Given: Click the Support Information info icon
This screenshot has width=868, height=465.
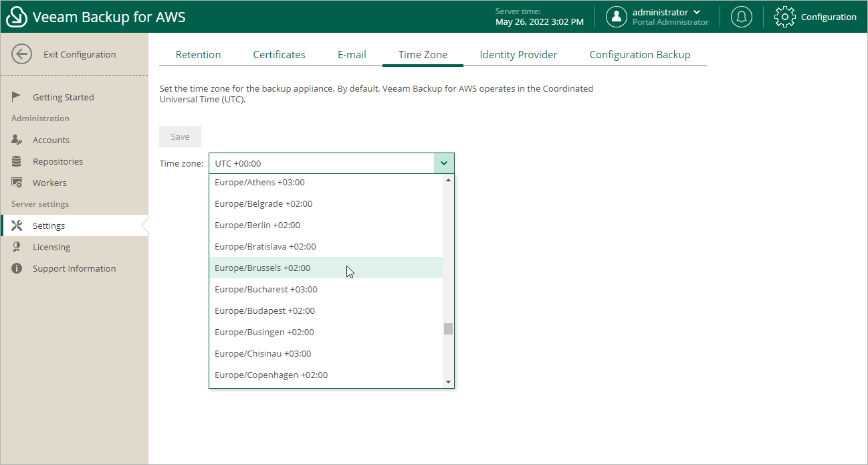Looking at the screenshot, I should pyautogui.click(x=17, y=268).
